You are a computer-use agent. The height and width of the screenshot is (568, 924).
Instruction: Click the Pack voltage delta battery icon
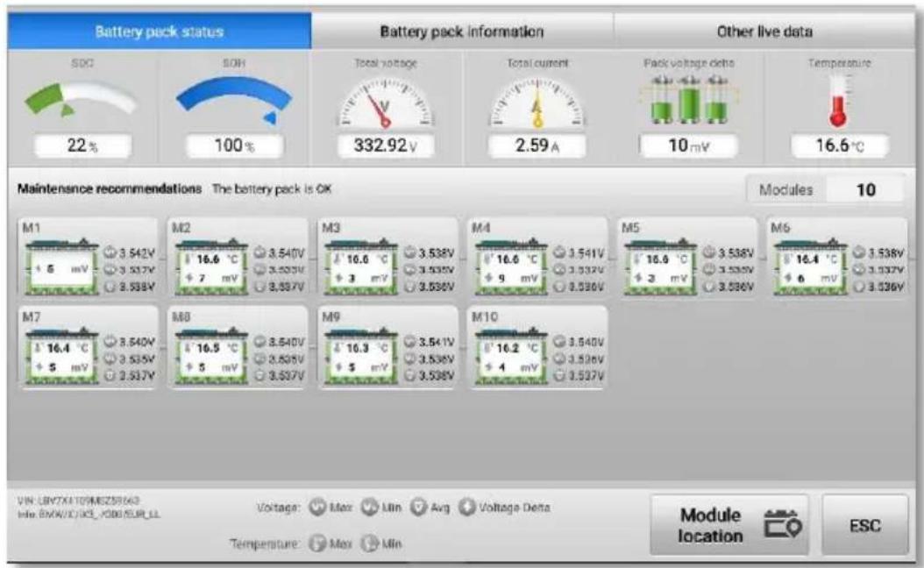[x=688, y=99]
